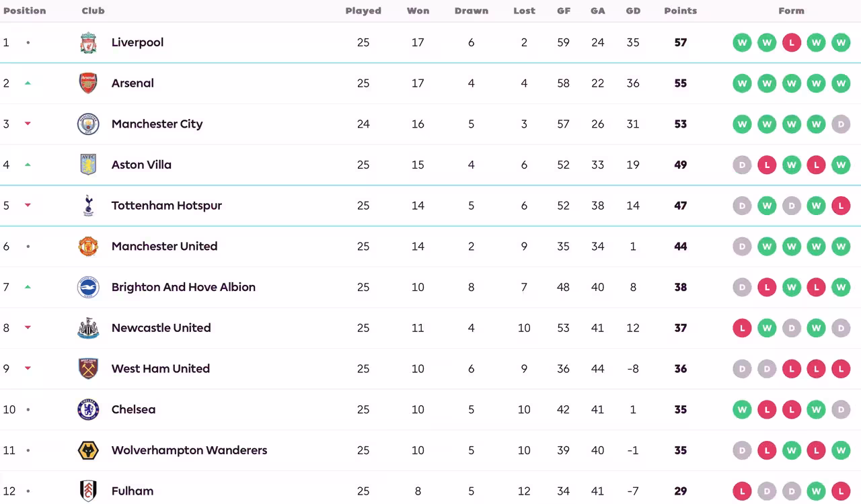Click Tottenham's red L form badge
This screenshot has width=861, height=504.
[841, 206]
